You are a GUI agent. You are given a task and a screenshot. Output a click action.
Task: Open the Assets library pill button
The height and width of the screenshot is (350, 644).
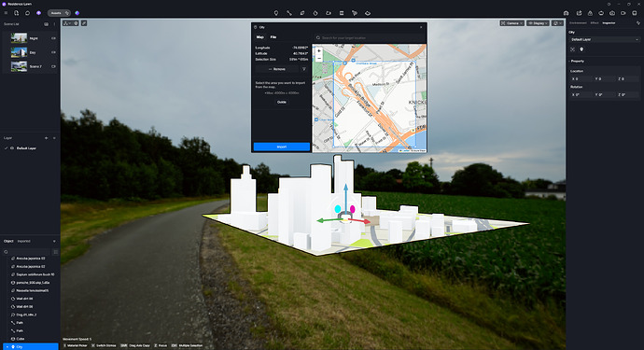pos(59,13)
